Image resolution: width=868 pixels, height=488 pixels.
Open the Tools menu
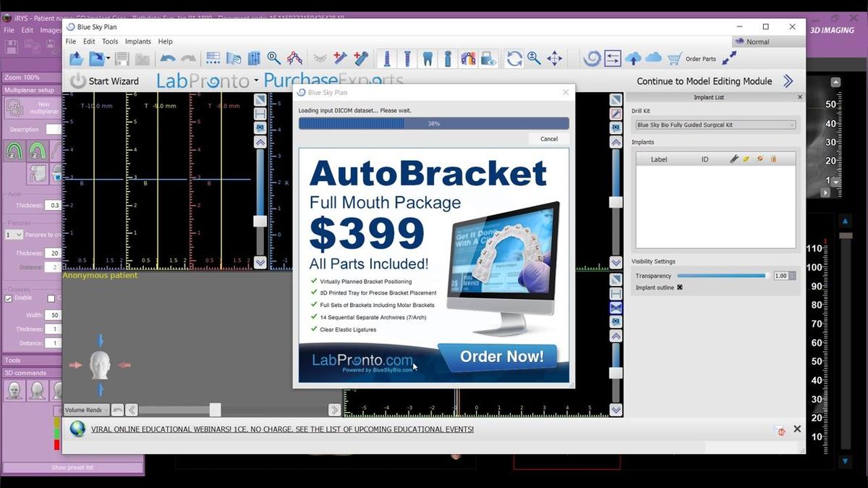coord(110,41)
